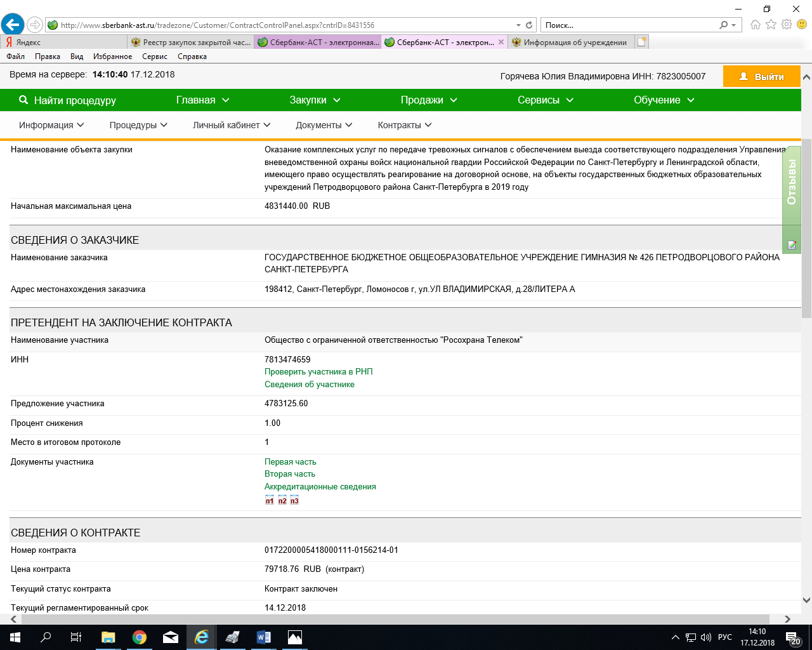
Task: Click the п1 document icon
Action: [x=270, y=501]
